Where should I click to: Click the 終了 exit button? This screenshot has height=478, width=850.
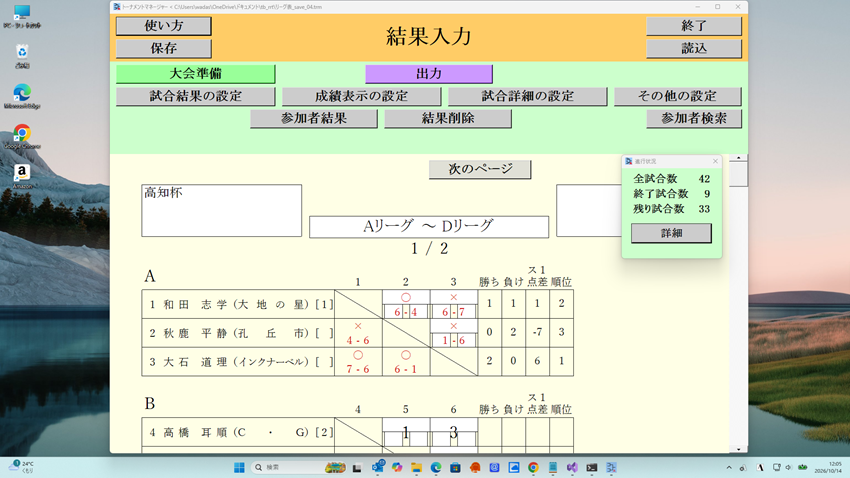pyautogui.click(x=694, y=26)
